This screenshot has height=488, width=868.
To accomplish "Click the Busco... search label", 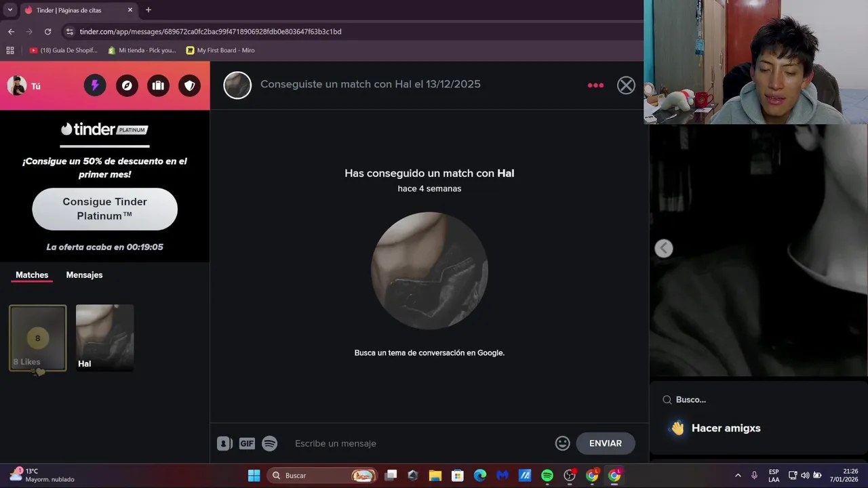I will [x=691, y=400].
